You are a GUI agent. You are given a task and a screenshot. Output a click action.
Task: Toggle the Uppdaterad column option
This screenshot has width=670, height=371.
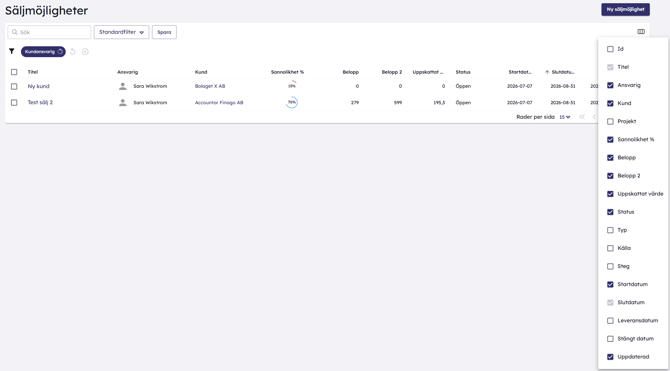[x=610, y=357]
